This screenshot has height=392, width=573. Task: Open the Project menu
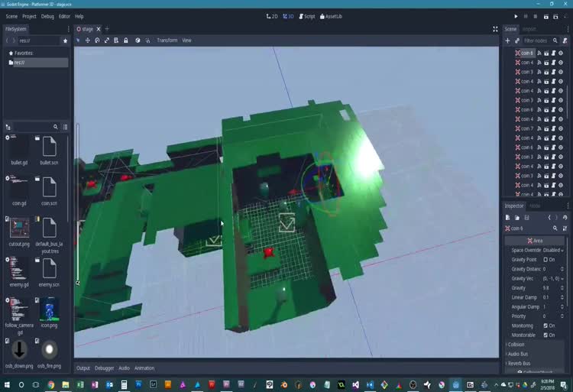pyautogui.click(x=29, y=16)
